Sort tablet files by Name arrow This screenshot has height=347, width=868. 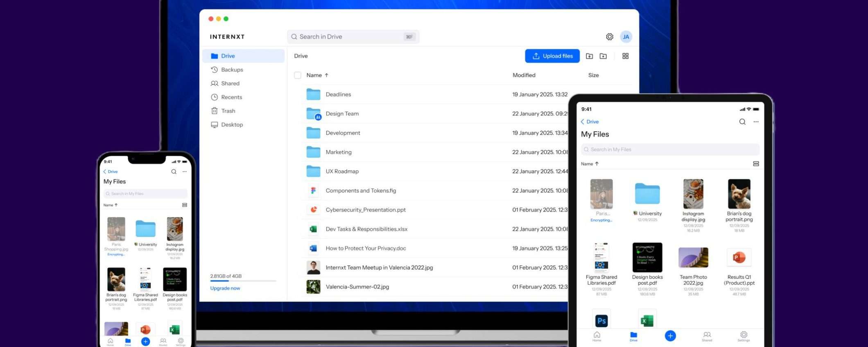[x=597, y=164]
